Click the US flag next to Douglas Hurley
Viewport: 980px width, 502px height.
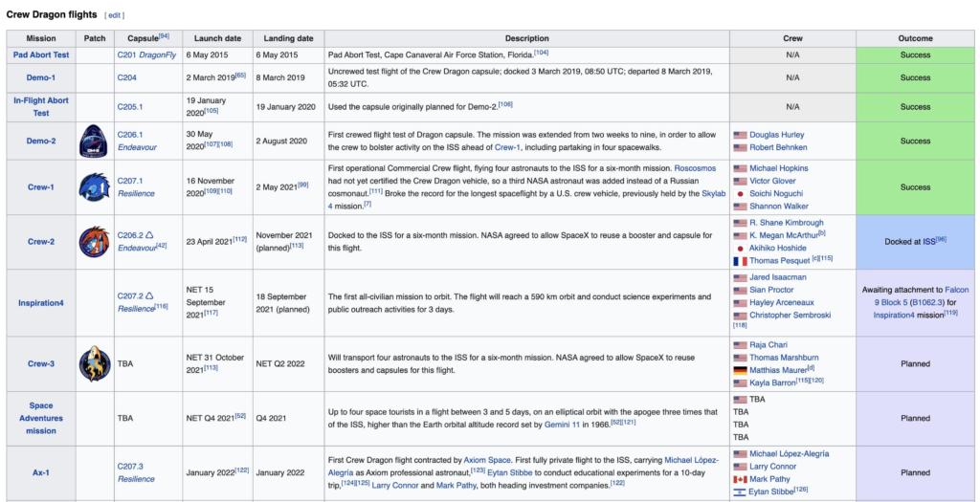[x=739, y=136]
